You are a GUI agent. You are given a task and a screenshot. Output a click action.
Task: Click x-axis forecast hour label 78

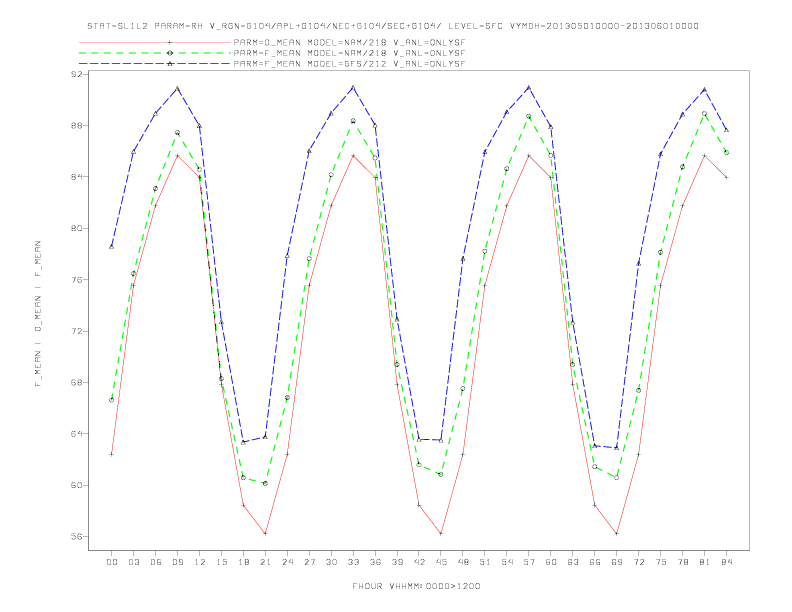[x=683, y=562]
